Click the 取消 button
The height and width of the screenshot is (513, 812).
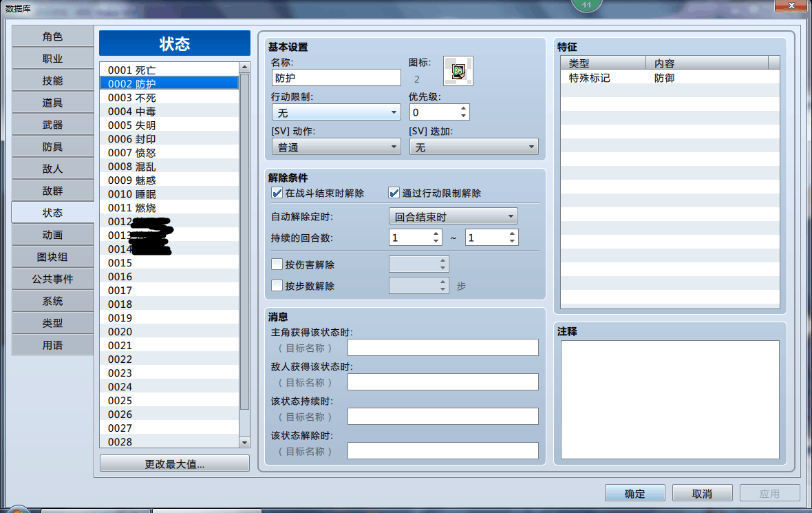tap(702, 493)
